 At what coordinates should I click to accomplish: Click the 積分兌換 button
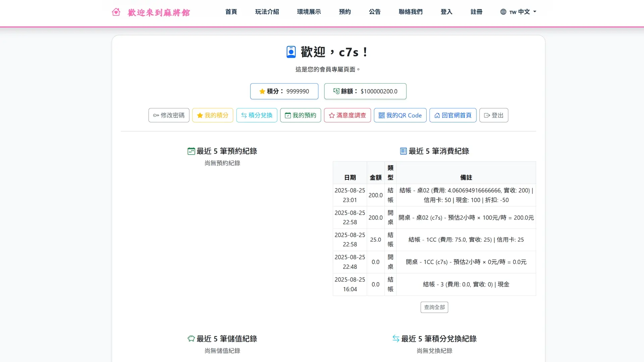tap(257, 115)
